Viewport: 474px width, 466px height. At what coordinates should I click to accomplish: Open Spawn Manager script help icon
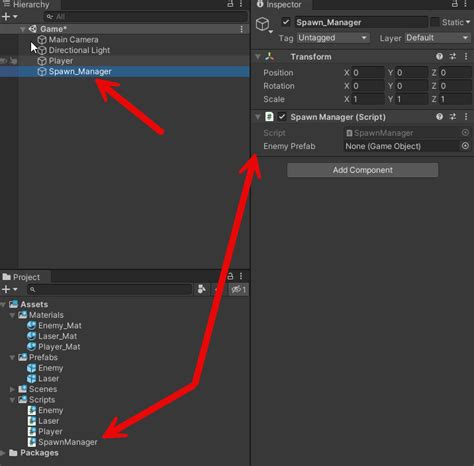click(440, 117)
